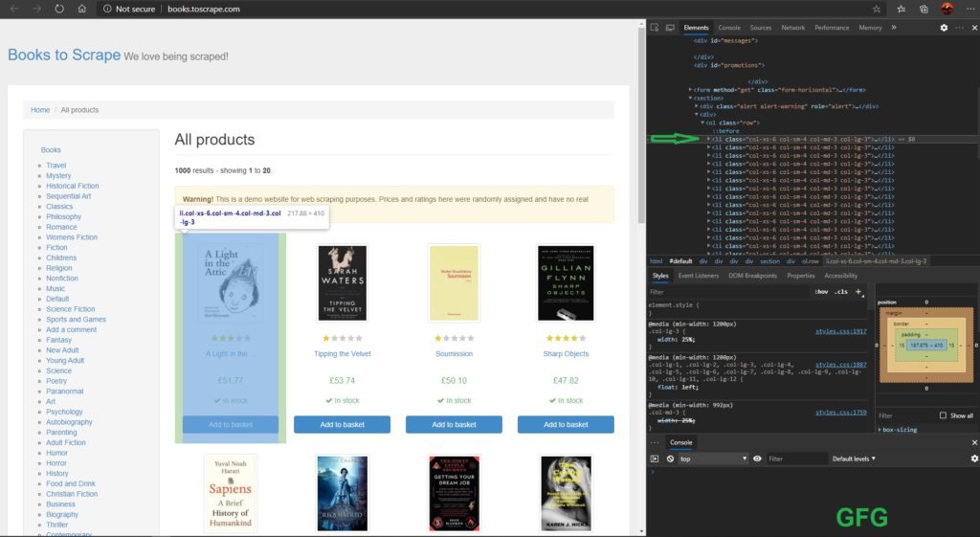980x537 pixels.
Task: Show console sidebar icon
Action: point(655,459)
